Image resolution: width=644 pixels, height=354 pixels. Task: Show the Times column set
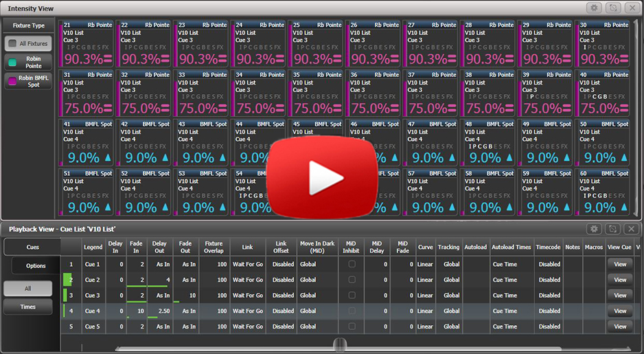coord(28,307)
